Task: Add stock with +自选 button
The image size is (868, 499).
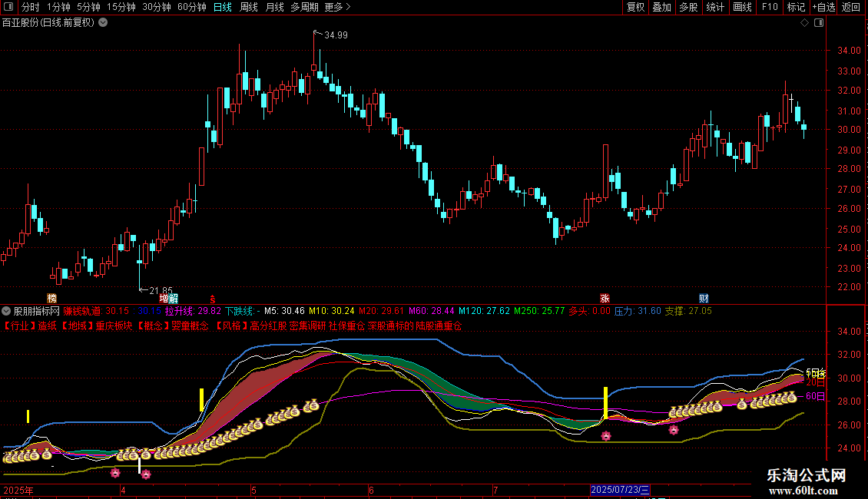Action: point(823,7)
